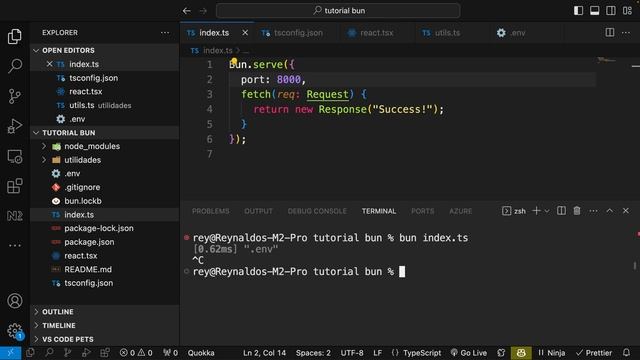Open the Ninja (N) activity bar icon
The image size is (640, 360).
[15, 216]
